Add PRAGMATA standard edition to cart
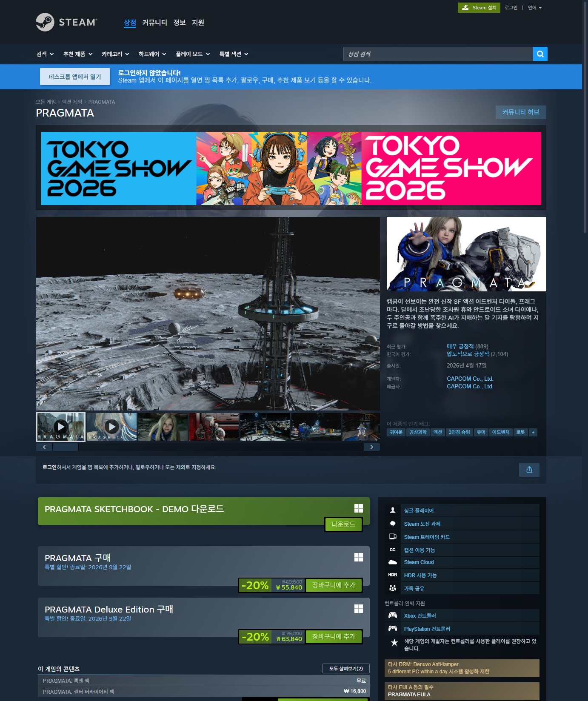 [x=334, y=585]
